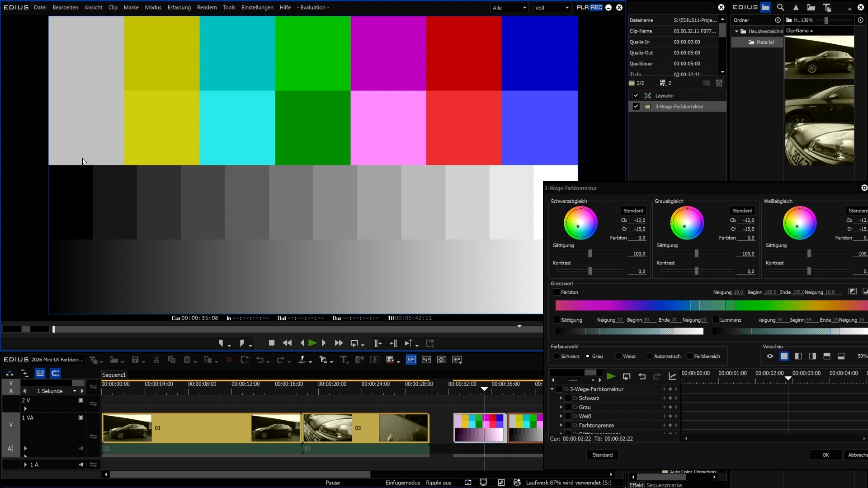Image resolution: width=868 pixels, height=488 pixels.
Task: Expand the Schwarz keyframe parameter row
Action: pyautogui.click(x=561, y=398)
